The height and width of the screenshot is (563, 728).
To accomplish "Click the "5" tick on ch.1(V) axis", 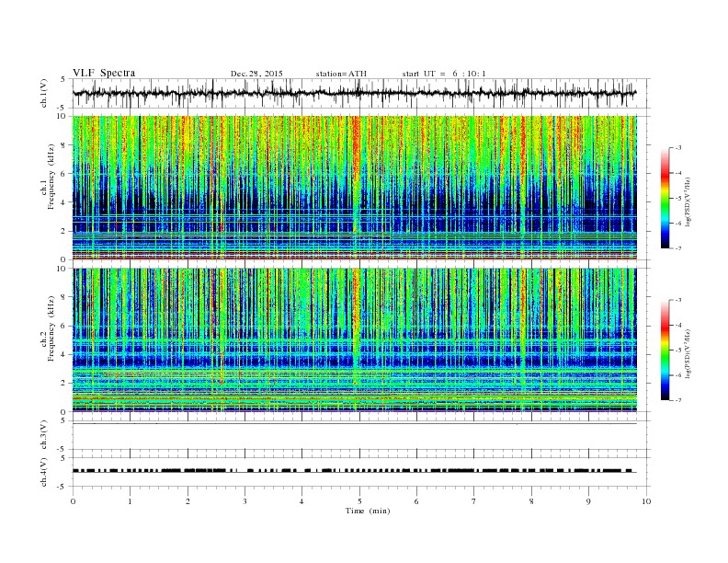I will pyautogui.click(x=63, y=79).
